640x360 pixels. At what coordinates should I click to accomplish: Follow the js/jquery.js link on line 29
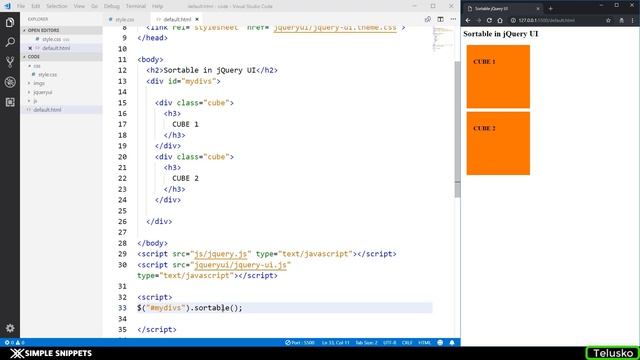(x=220, y=254)
